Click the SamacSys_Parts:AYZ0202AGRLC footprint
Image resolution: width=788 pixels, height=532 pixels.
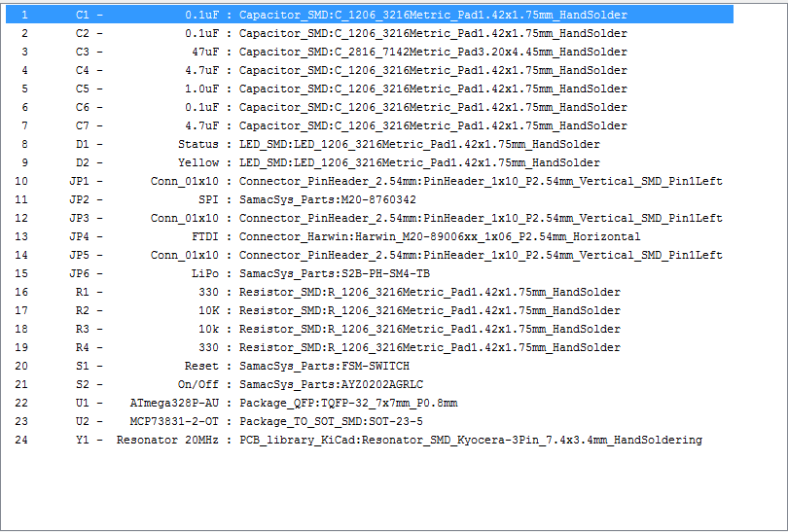[331, 384]
